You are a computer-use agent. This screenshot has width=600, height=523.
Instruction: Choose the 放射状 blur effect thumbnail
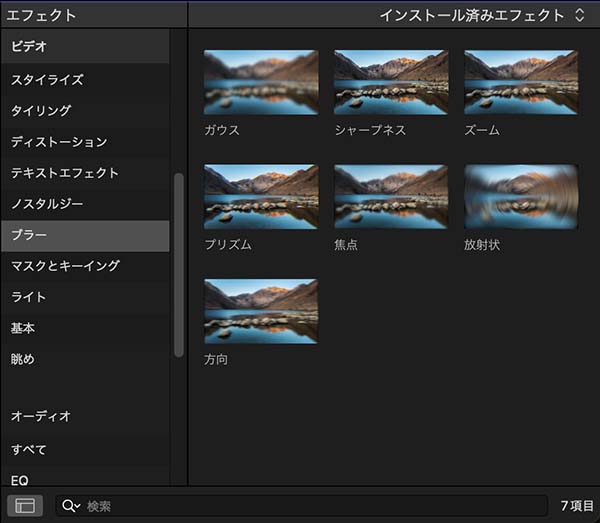pos(521,197)
